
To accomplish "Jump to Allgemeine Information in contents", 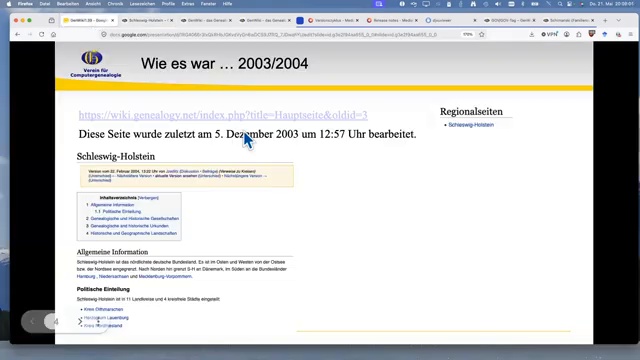I will (x=112, y=205).
